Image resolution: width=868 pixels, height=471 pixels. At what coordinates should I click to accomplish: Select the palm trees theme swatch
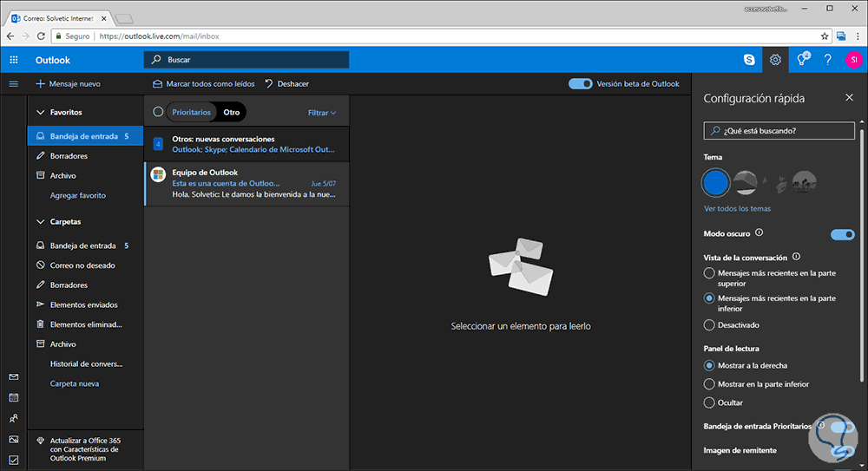coord(805,183)
